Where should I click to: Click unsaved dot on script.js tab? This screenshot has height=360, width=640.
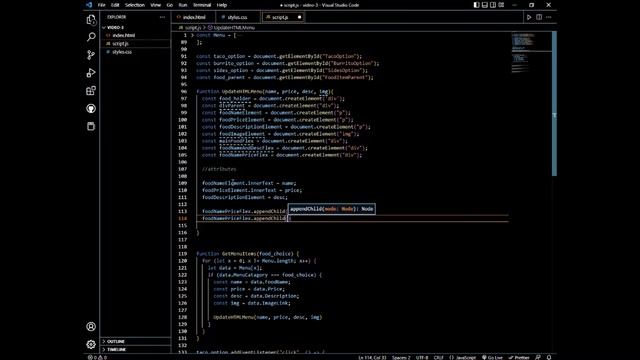coord(299,17)
